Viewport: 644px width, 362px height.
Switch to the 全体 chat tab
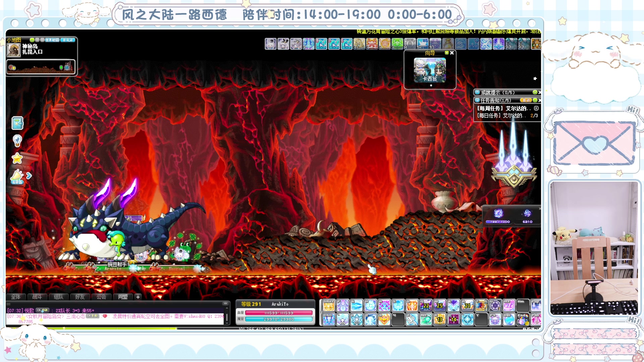pos(16,297)
